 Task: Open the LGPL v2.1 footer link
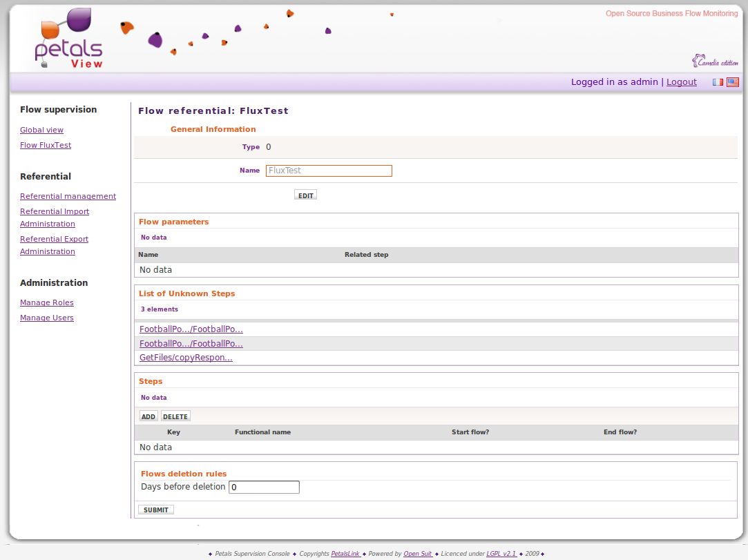coord(501,554)
